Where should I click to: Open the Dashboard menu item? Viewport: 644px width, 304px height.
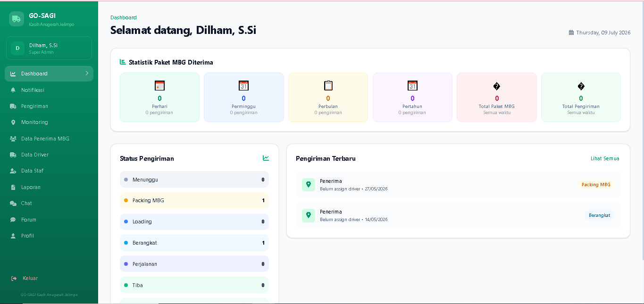click(x=49, y=74)
